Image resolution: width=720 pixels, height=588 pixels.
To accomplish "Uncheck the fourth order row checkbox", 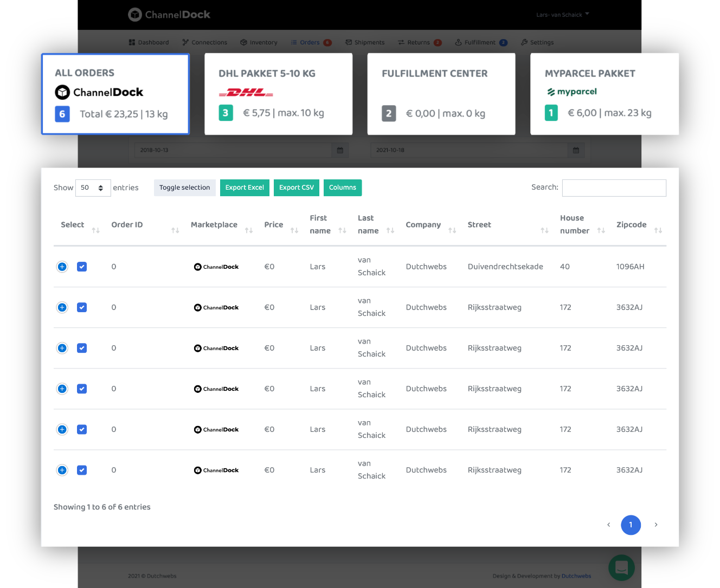I will point(82,389).
